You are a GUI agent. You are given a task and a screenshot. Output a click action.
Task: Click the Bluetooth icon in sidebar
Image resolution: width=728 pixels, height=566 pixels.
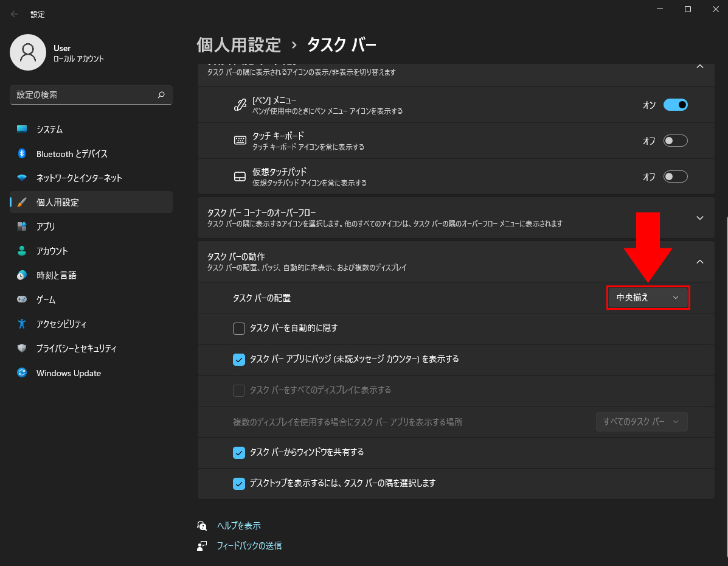pyautogui.click(x=22, y=153)
